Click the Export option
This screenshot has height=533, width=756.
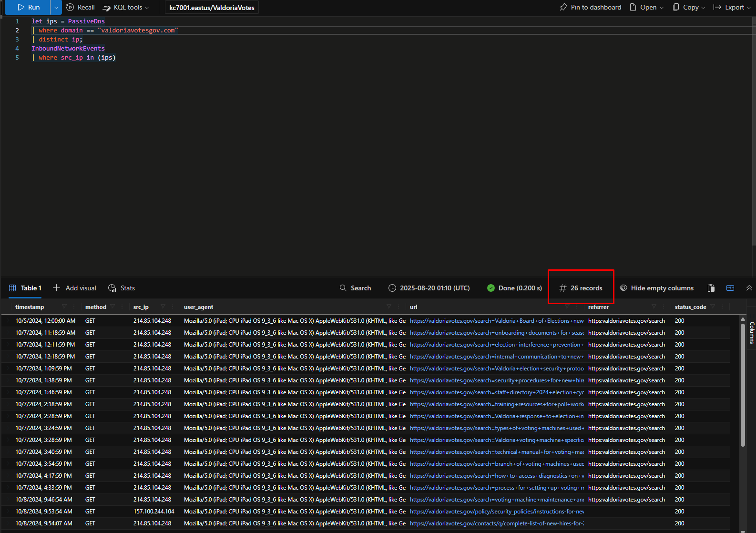coord(731,7)
